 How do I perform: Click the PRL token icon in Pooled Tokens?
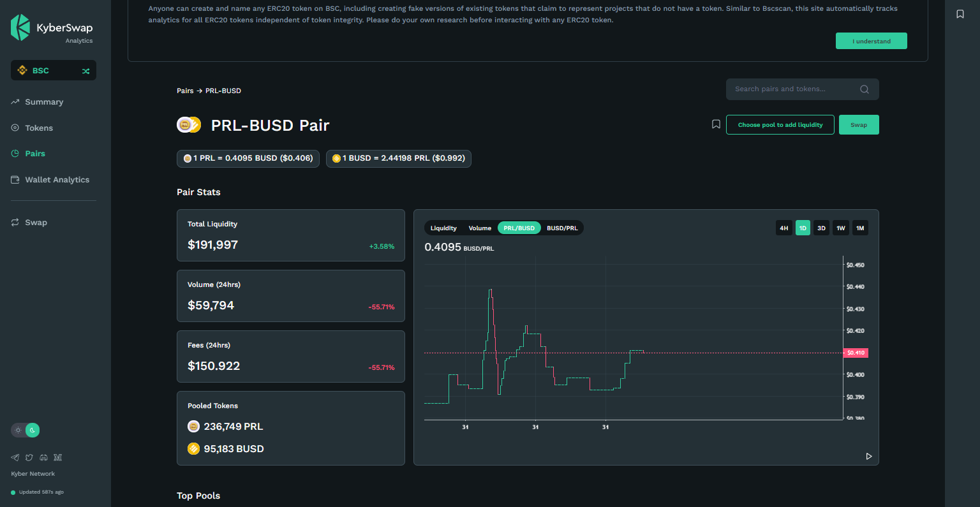tap(194, 427)
